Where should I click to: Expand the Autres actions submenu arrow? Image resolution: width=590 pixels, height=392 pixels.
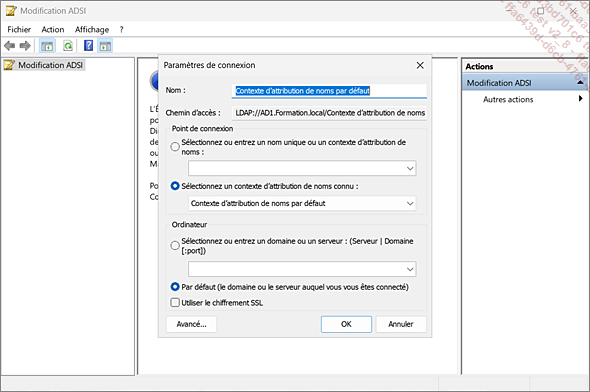[581, 99]
